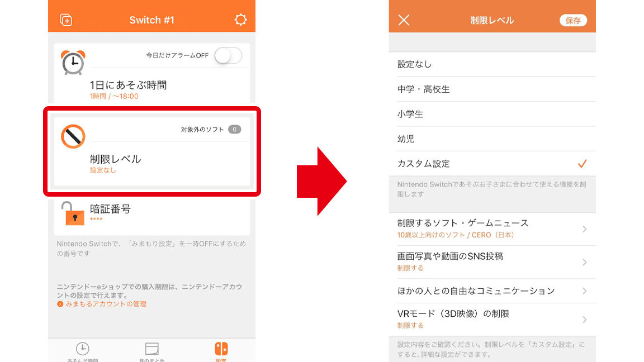Image resolution: width=644 pixels, height=362 pixels.
Task: Open ほかの人との自由なコミュニケーション chevron
Action: point(584,291)
